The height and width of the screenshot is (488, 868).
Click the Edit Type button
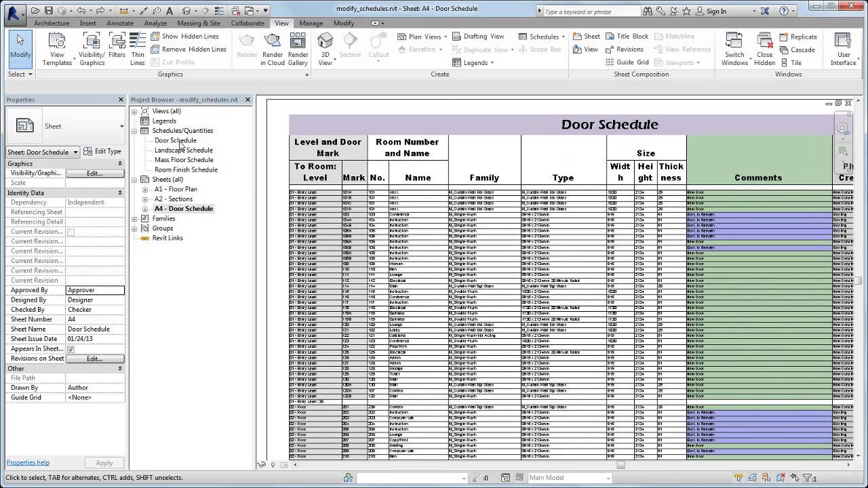click(x=103, y=152)
